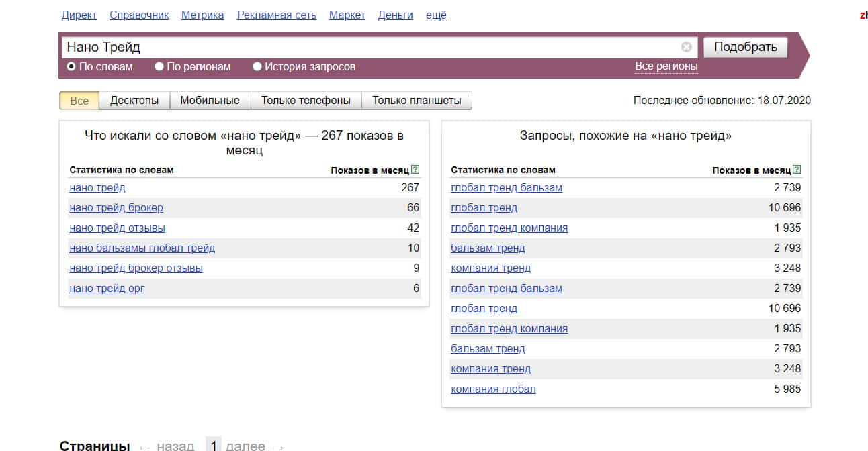Image resolution: width=868 pixels, height=451 pixels.
Task: Open 'нано трейд брокер' query link
Action: coord(116,208)
